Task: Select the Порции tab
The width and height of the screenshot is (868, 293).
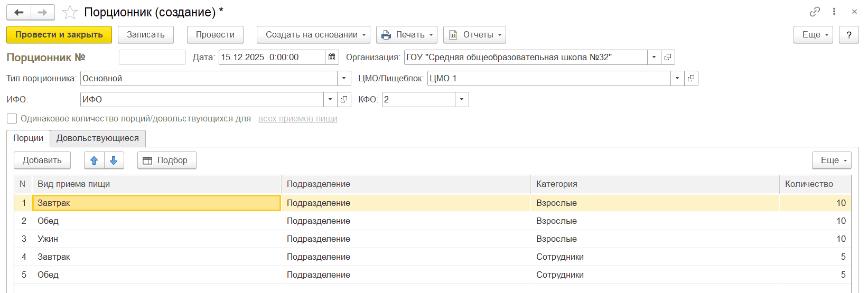Action: click(x=28, y=138)
